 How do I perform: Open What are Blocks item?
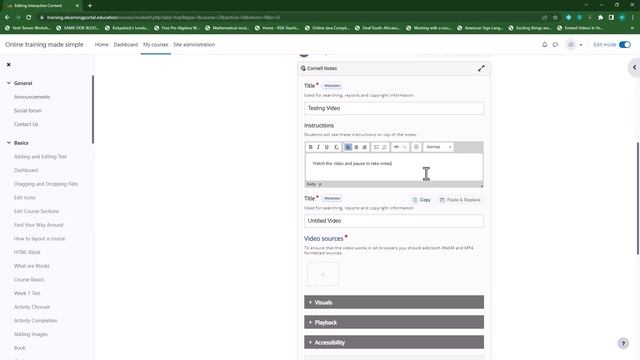[x=31, y=266]
